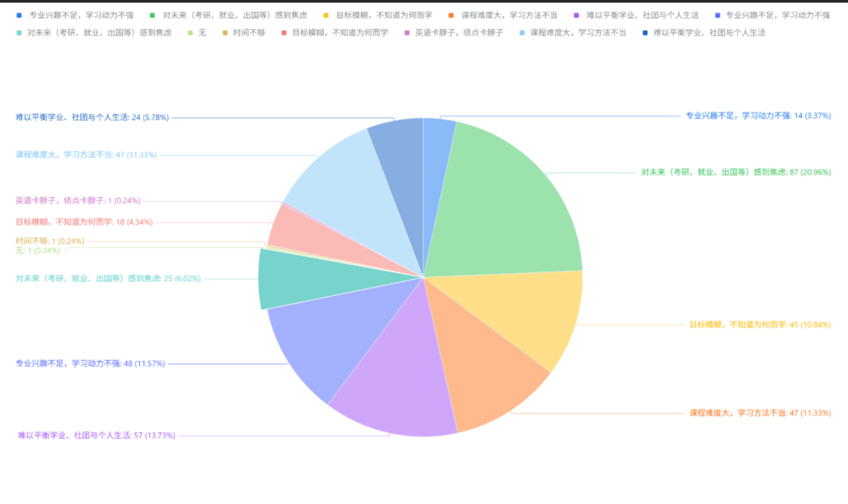The height and width of the screenshot is (504, 848).
Task: Toggle the legend item 英语卡脖子，绩点卡脖子
Action: click(454, 33)
